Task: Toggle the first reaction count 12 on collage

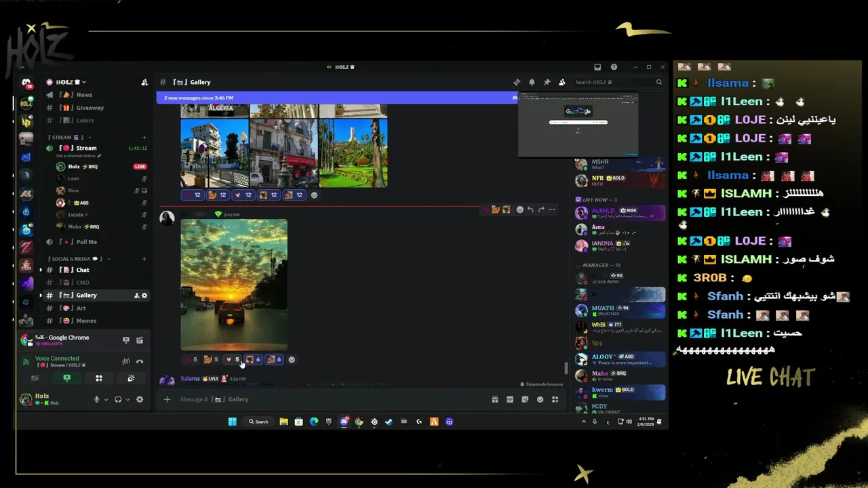Action: pyautogui.click(x=193, y=195)
